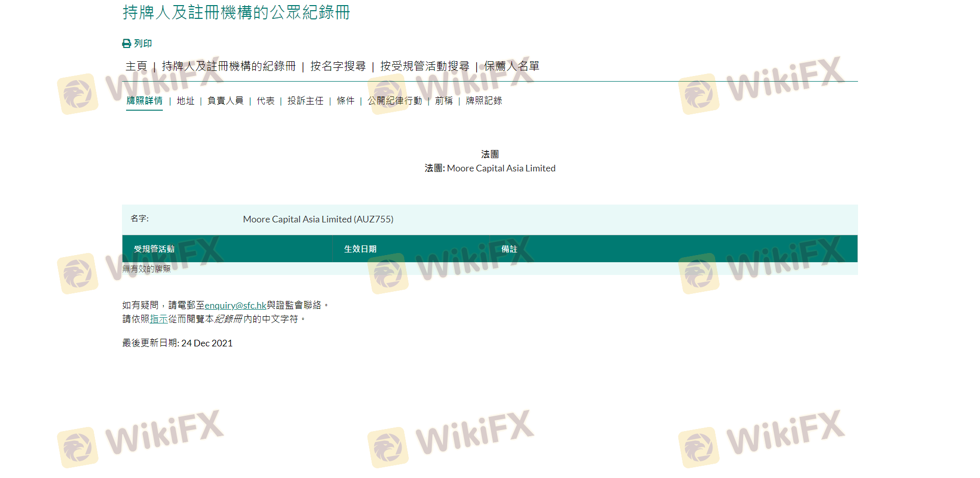Switch to the 前稱 tab
Viewport: 980px width, 478px height.
[x=444, y=101]
